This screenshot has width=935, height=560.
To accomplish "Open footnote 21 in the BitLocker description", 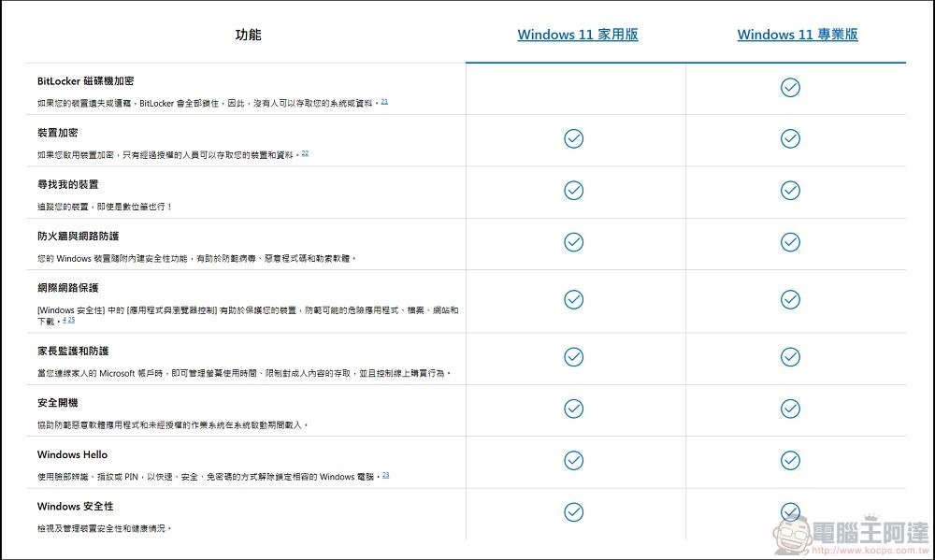I will click(x=384, y=101).
